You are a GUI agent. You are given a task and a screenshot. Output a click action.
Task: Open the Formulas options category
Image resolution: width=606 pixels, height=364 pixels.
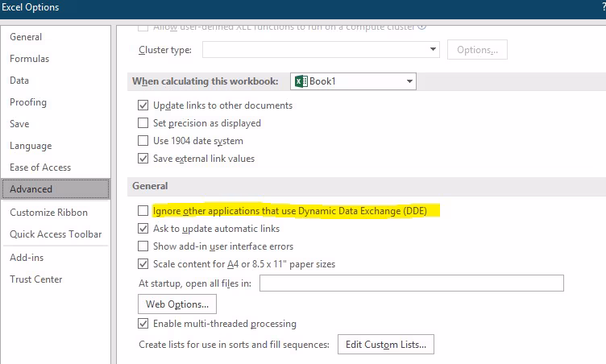tap(29, 59)
